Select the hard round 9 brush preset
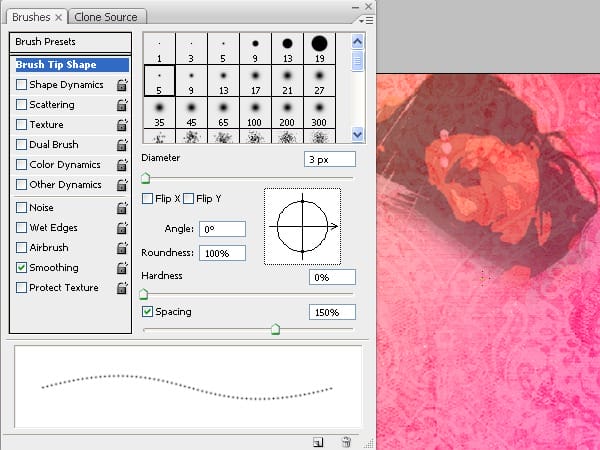This screenshot has height=450, width=600. pos(255,49)
